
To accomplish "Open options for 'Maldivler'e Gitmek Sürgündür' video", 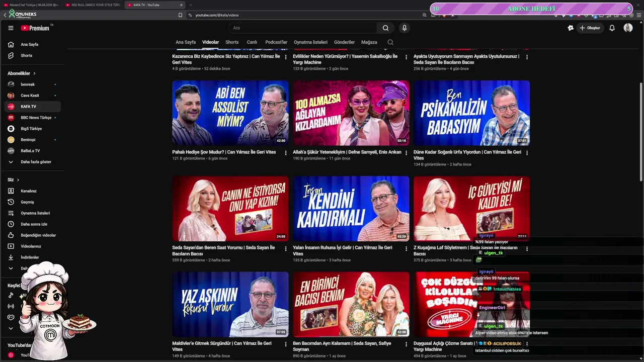I will point(286,344).
